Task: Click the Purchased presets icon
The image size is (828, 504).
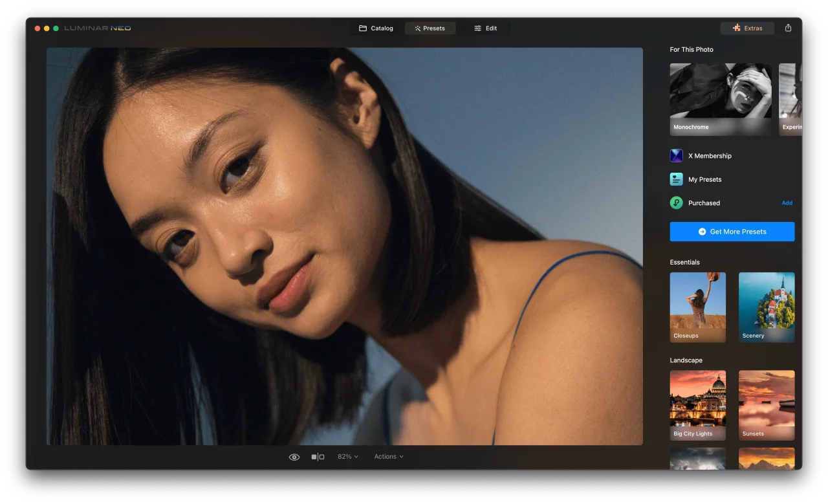Action: 676,203
